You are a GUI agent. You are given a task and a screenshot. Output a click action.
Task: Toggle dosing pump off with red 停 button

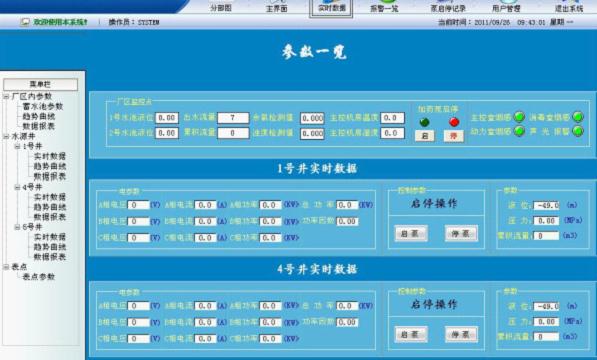(x=454, y=136)
